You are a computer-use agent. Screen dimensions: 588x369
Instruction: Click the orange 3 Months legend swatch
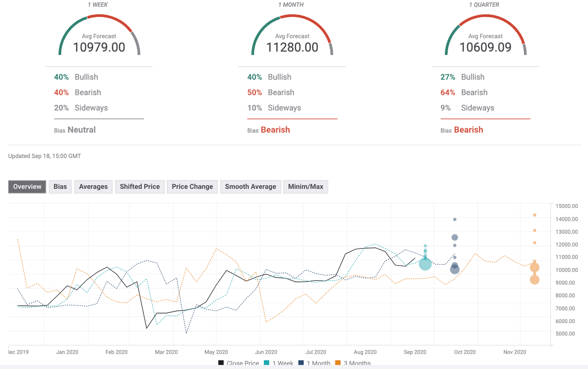coord(338,363)
